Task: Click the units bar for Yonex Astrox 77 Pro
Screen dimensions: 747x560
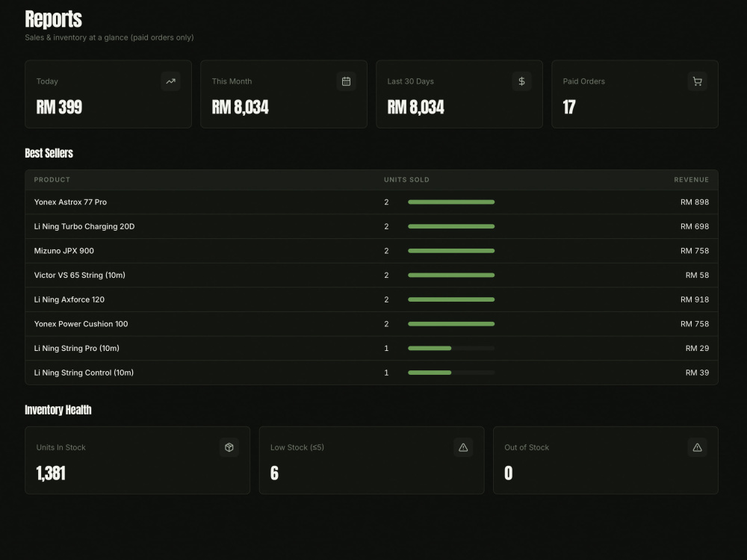Action: click(x=451, y=202)
